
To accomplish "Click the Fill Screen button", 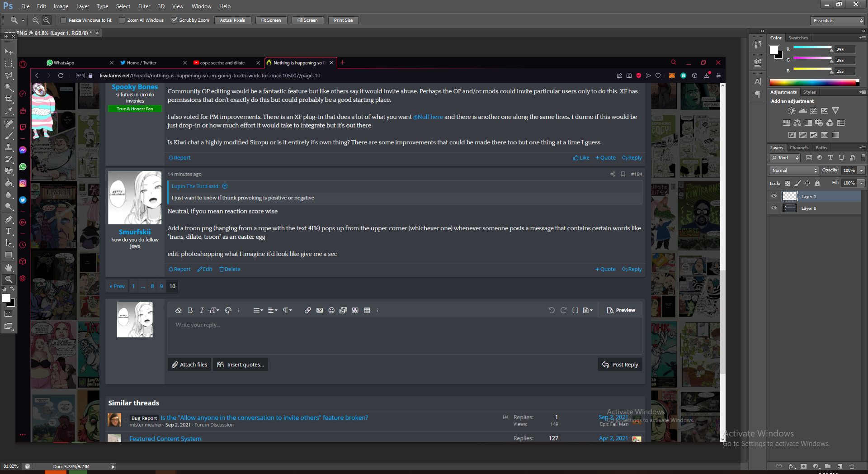I will [307, 20].
